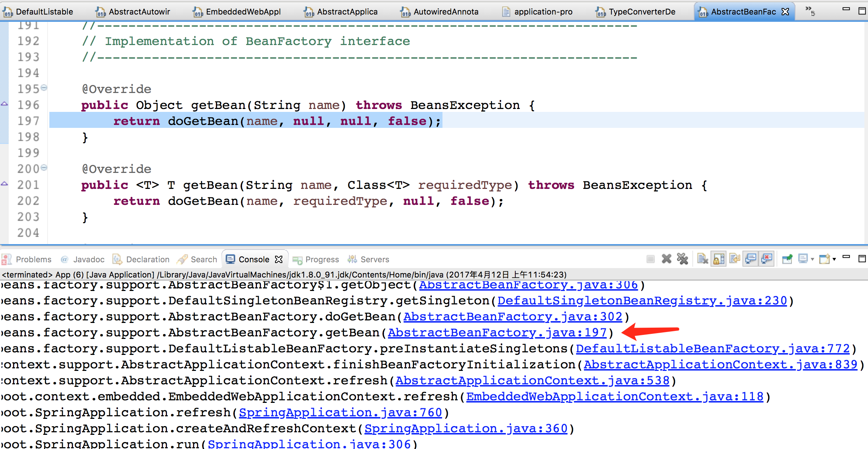868x449 pixels.
Task: Open AbstractApplicationContext.java:839 link
Action: tap(721, 365)
